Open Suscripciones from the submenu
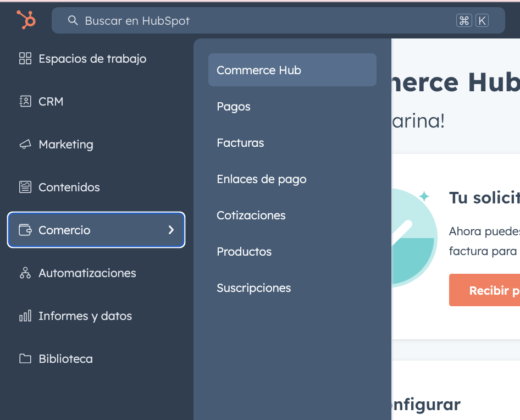 [x=253, y=288]
